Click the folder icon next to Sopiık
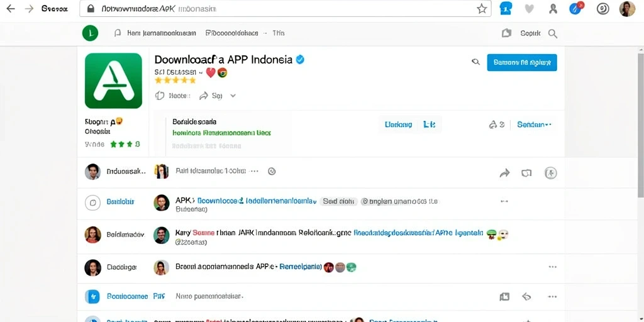 click(506, 33)
